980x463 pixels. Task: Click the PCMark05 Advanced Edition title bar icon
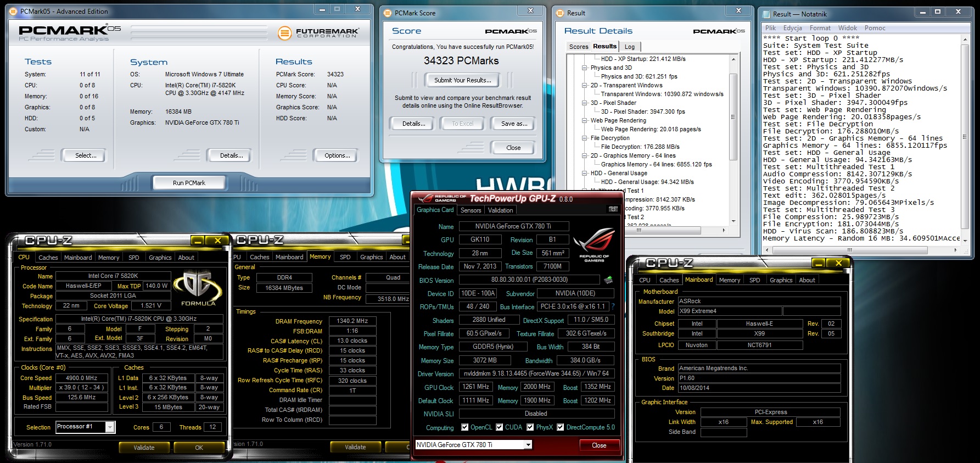14,11
